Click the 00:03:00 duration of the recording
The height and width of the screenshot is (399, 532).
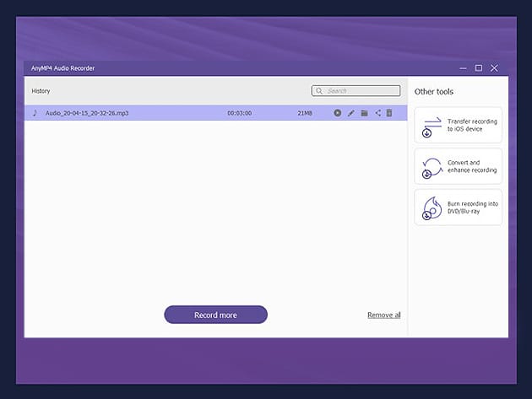[x=239, y=113]
